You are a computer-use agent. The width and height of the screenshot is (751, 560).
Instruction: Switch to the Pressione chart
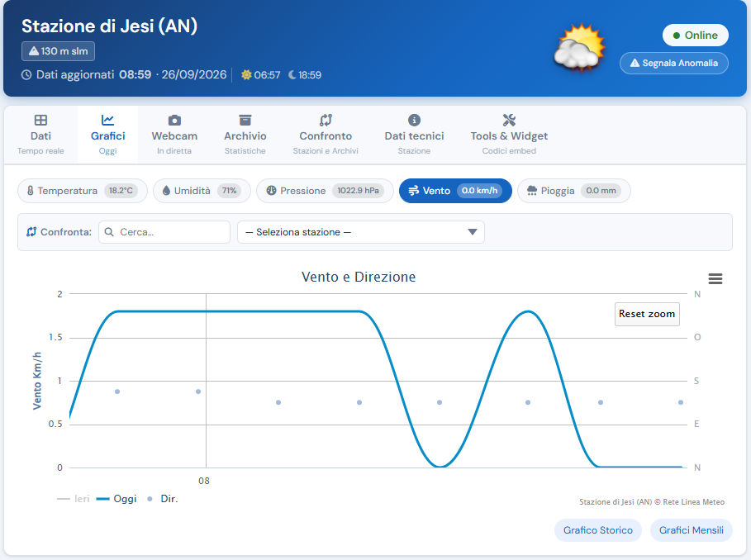(325, 191)
